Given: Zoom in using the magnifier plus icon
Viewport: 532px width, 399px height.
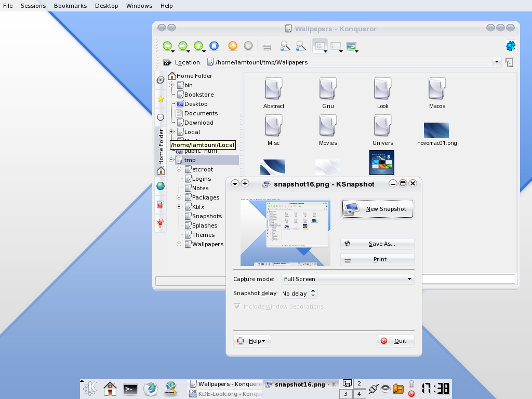Looking at the screenshot, I should point(285,46).
